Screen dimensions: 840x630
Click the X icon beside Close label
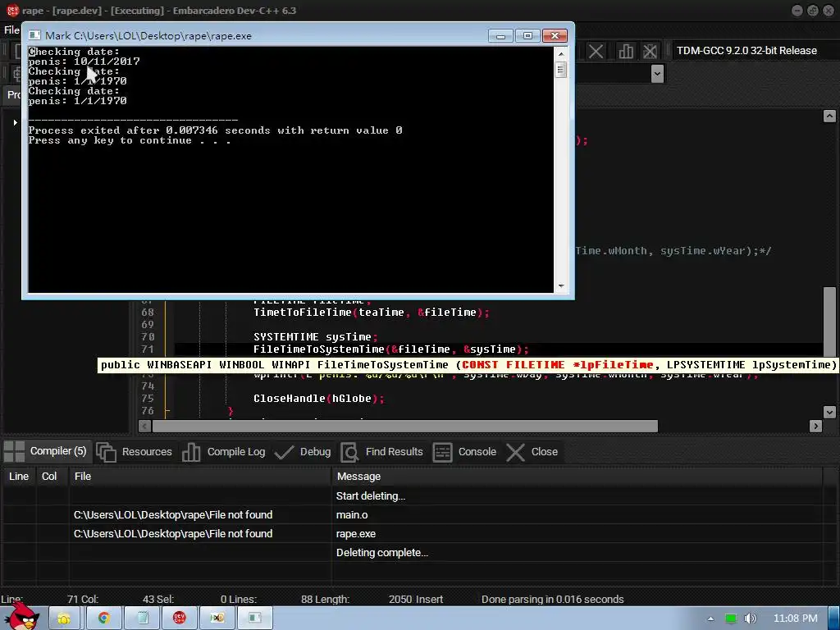pyautogui.click(x=515, y=452)
